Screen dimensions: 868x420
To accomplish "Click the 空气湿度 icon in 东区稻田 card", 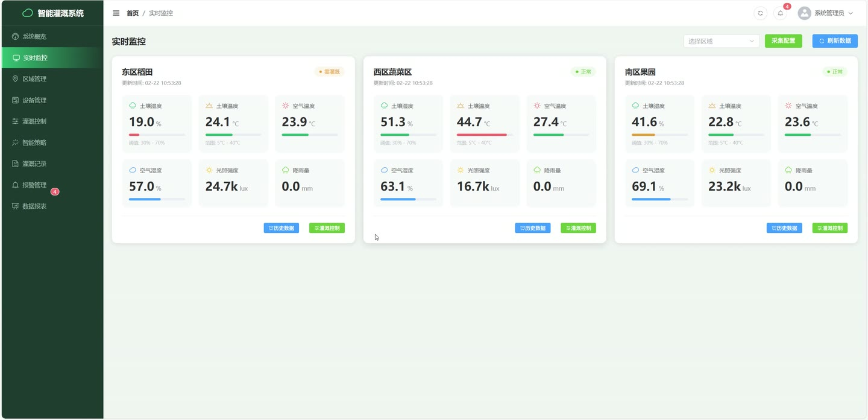I will click(133, 170).
